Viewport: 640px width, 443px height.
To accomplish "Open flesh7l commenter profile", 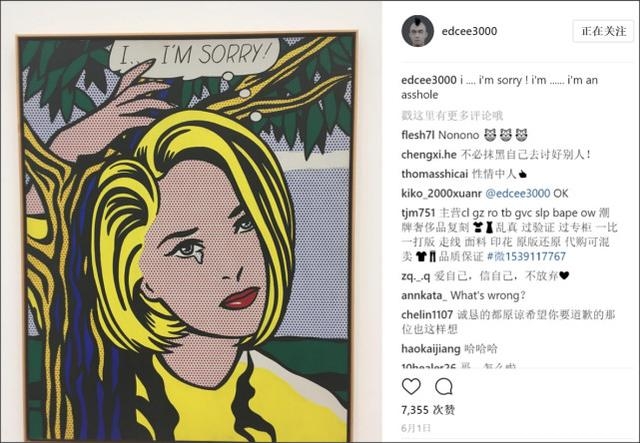I will point(418,135).
